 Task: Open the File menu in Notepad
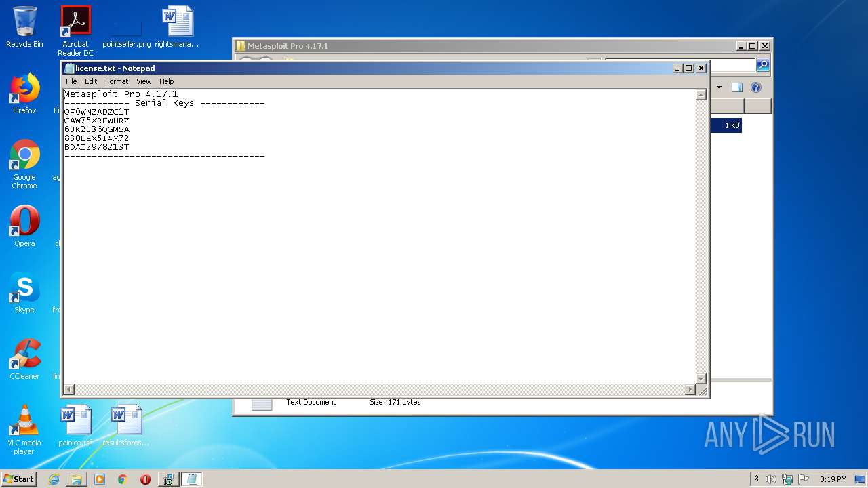coord(71,81)
